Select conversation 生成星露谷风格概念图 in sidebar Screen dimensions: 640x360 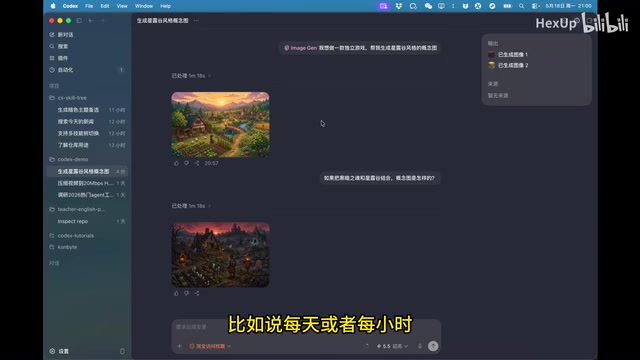(x=87, y=171)
